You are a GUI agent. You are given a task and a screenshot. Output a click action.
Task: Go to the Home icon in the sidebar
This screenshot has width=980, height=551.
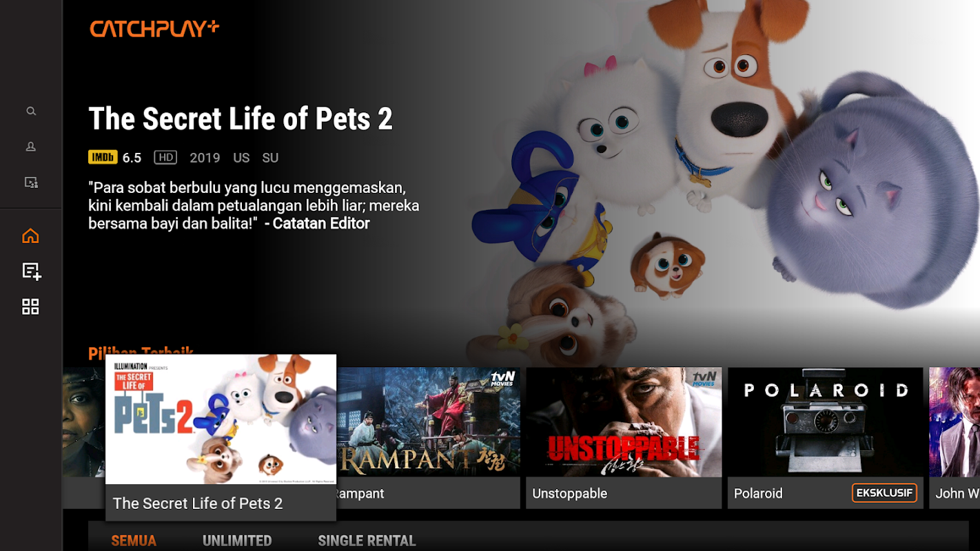(30, 236)
